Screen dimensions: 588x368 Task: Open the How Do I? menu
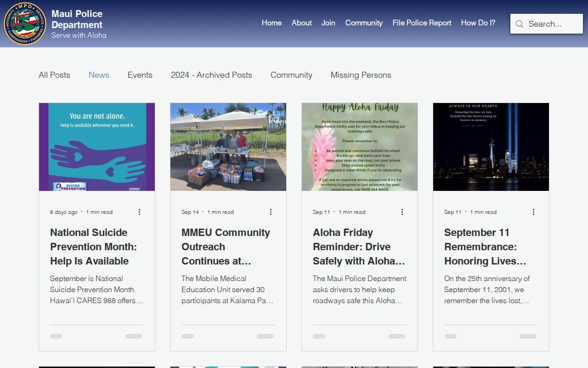pos(478,23)
